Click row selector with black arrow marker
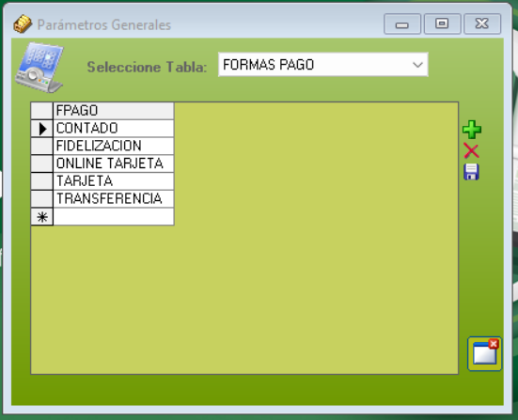 tap(42, 129)
